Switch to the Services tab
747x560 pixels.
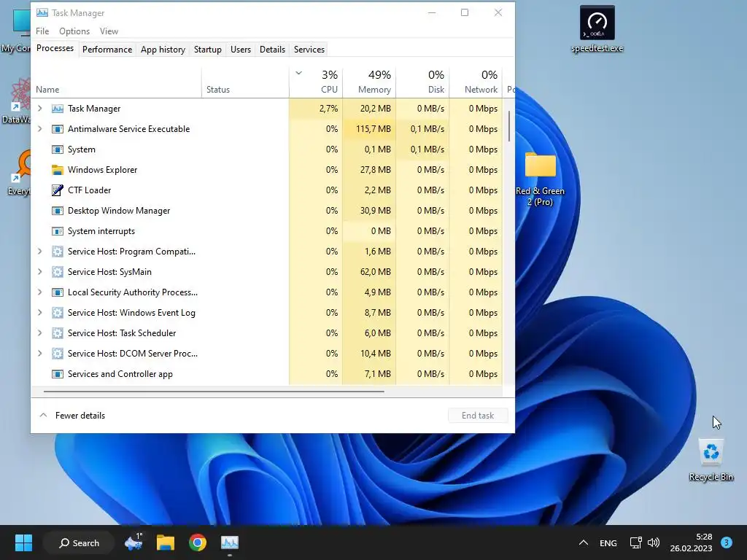coord(309,50)
